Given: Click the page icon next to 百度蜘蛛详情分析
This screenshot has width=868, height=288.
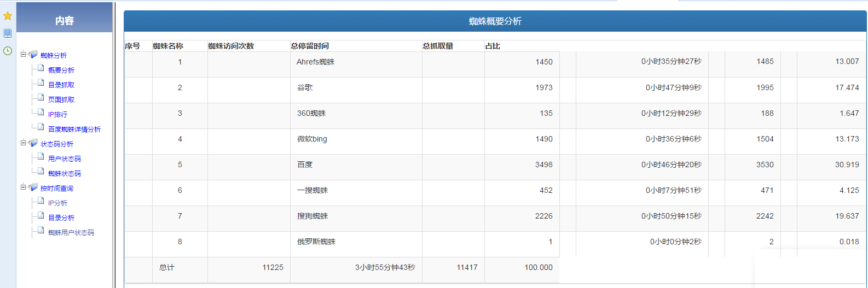Looking at the screenshot, I should click(x=41, y=127).
